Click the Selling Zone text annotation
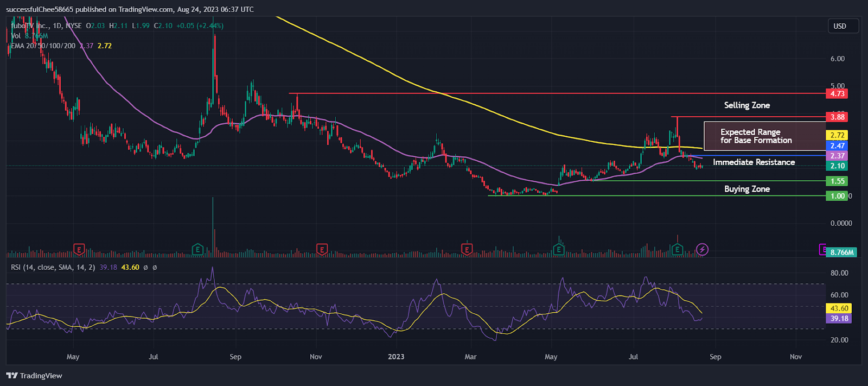 [x=747, y=105]
